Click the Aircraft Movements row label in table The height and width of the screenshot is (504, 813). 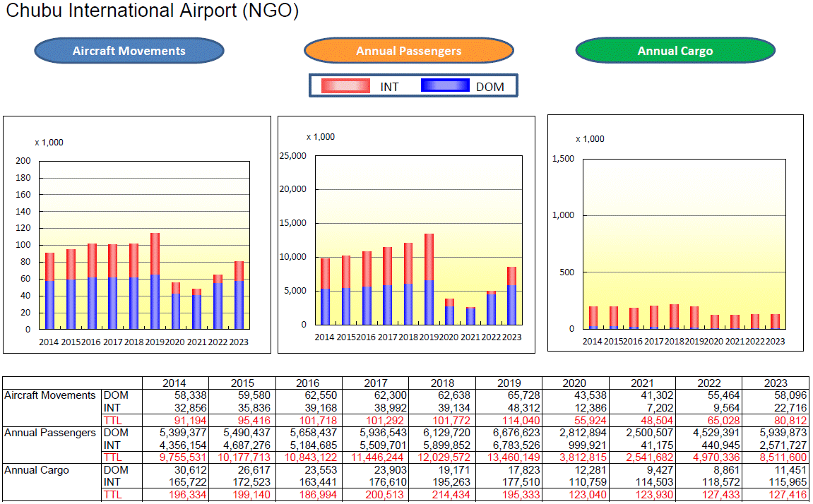50,396
